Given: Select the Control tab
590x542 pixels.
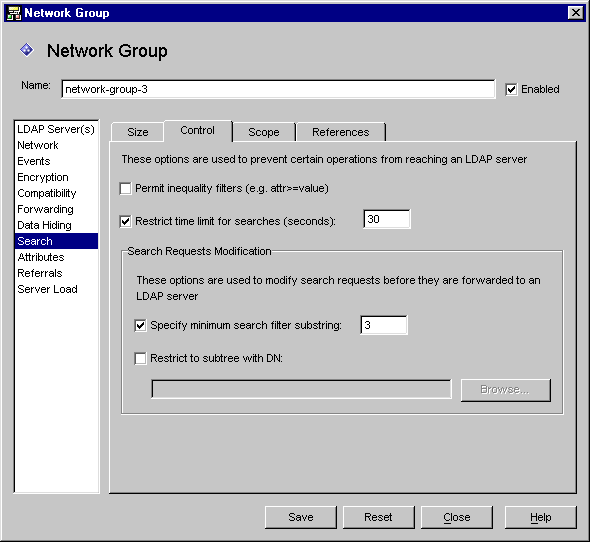Looking at the screenshot, I should [x=198, y=131].
